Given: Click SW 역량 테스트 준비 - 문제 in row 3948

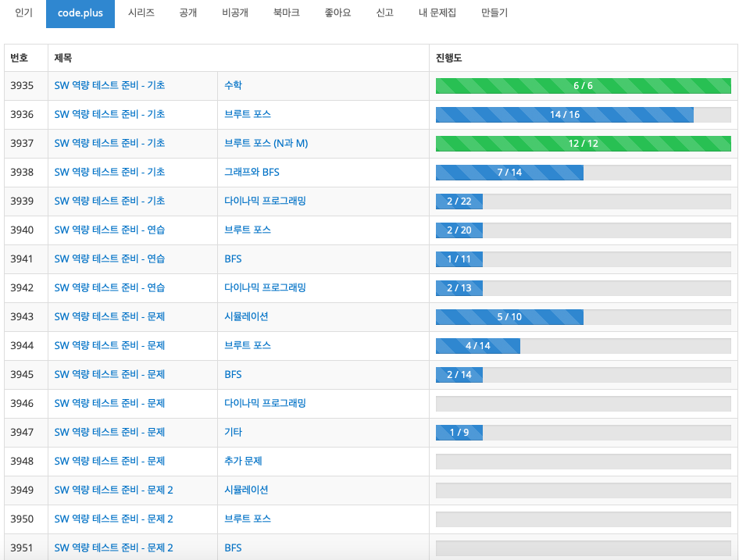Looking at the screenshot, I should coord(109,461).
